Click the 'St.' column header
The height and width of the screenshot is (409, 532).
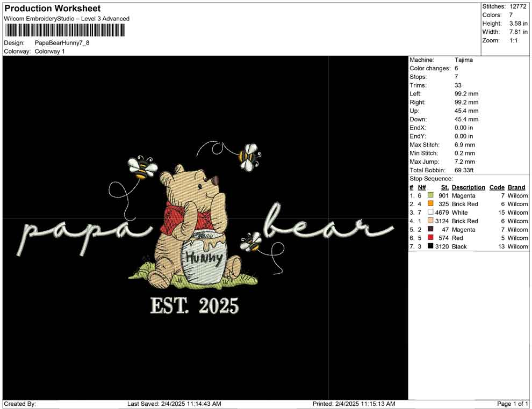click(445, 187)
